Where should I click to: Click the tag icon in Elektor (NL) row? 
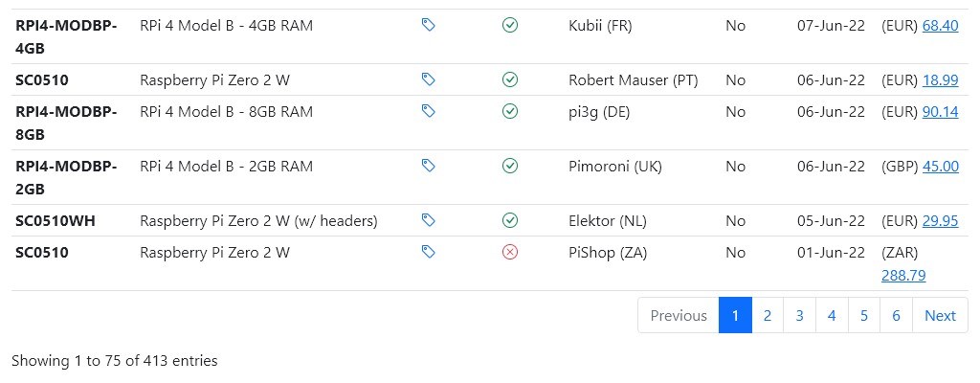(429, 221)
